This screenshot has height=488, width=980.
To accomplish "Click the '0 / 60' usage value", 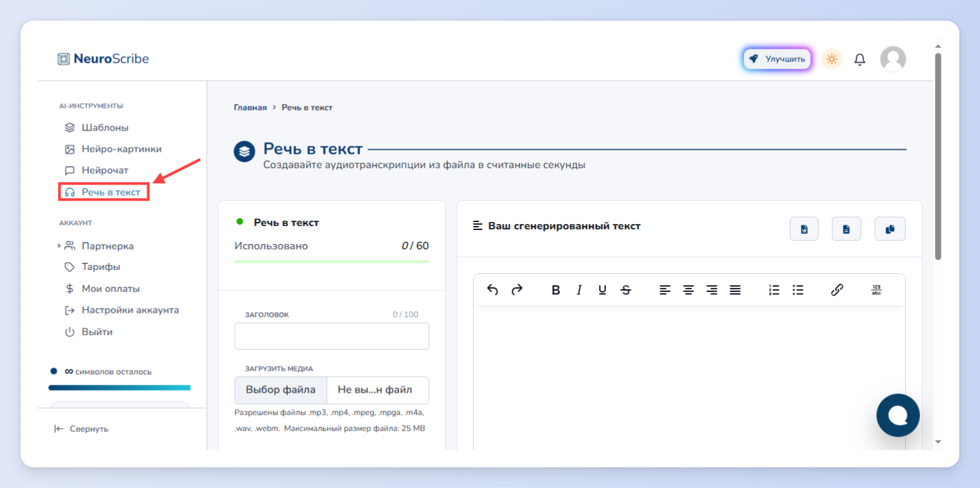I will [415, 246].
